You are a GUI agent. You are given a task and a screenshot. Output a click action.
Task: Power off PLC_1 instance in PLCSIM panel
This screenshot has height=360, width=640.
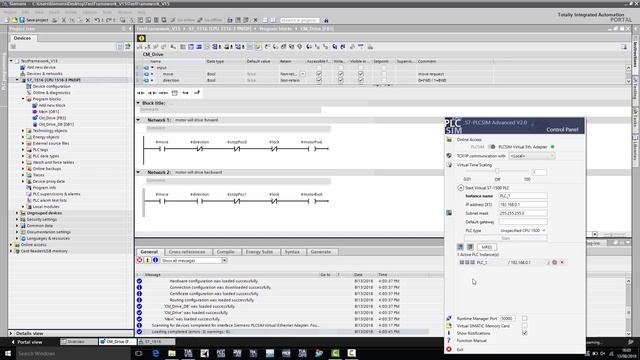pyautogui.click(x=555, y=262)
